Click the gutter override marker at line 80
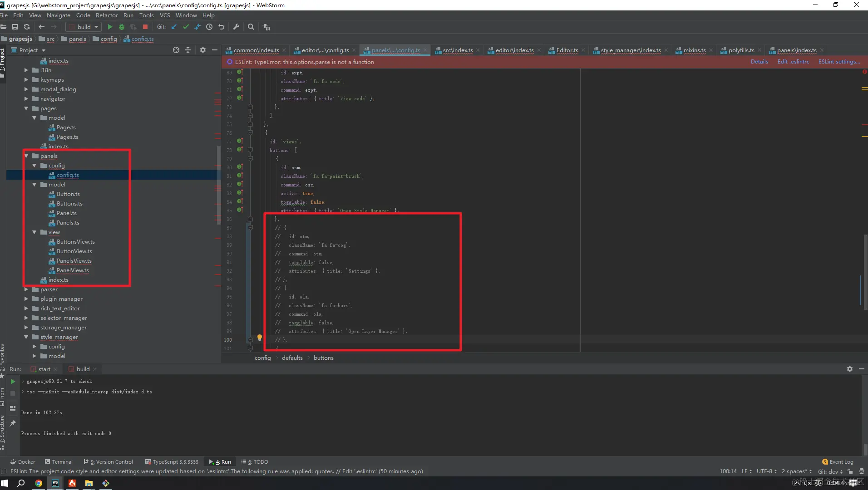Image resolution: width=868 pixels, height=490 pixels. pyautogui.click(x=240, y=167)
